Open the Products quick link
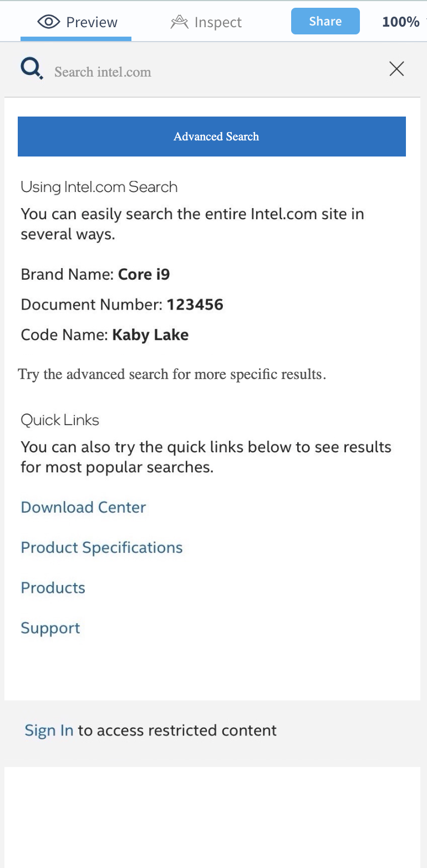 (53, 588)
